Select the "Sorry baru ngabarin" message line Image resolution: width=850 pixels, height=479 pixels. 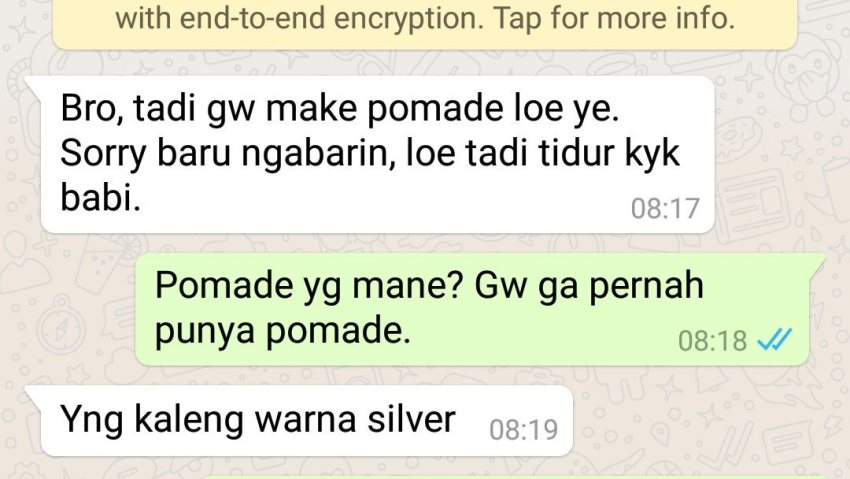pos(370,154)
